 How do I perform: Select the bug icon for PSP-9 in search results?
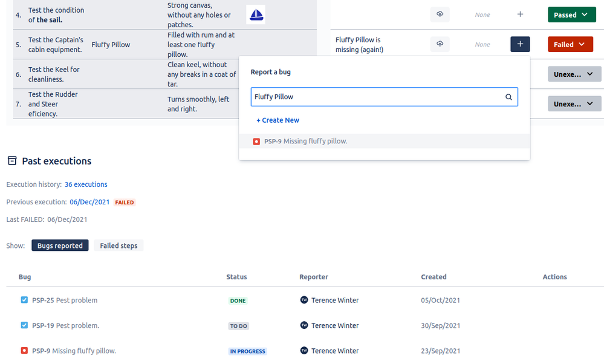(256, 141)
